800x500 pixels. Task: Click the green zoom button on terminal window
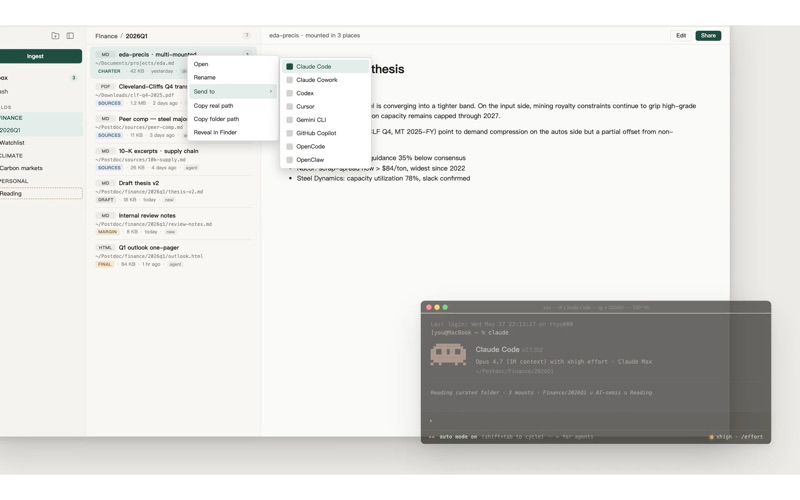445,308
